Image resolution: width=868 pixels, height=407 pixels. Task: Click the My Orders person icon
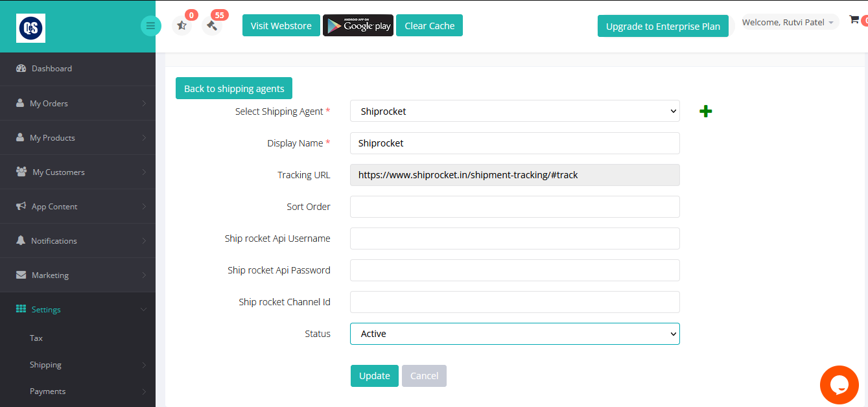click(x=20, y=103)
